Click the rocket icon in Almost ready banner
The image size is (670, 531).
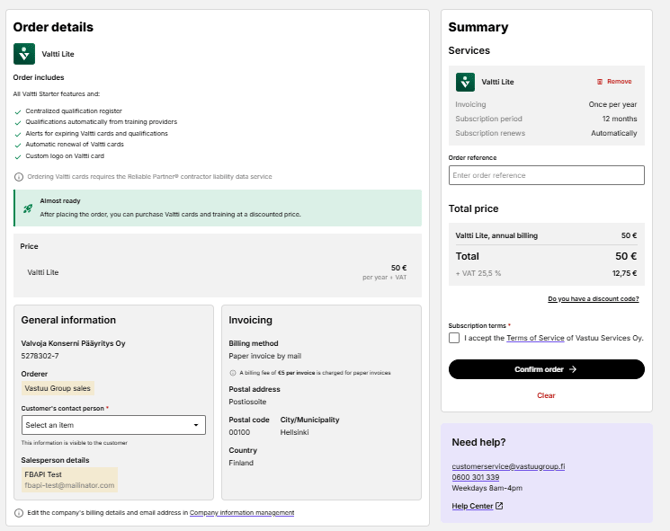[x=28, y=208]
